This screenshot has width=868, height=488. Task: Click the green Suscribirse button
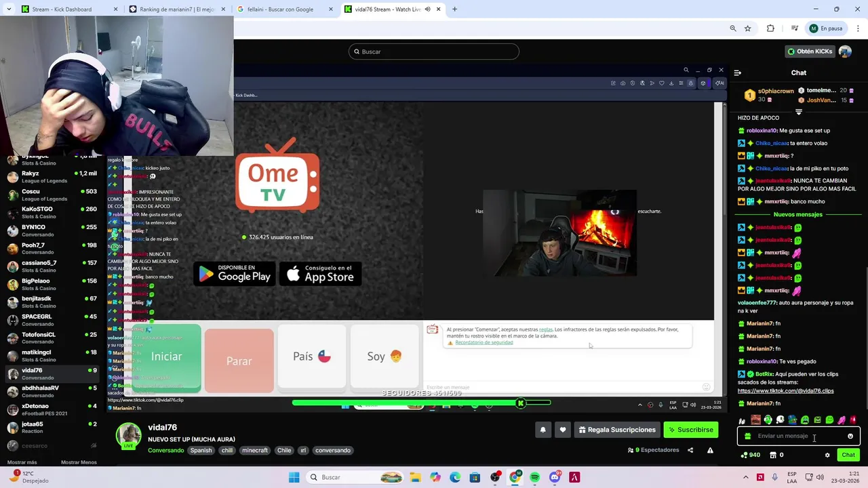[x=690, y=429]
